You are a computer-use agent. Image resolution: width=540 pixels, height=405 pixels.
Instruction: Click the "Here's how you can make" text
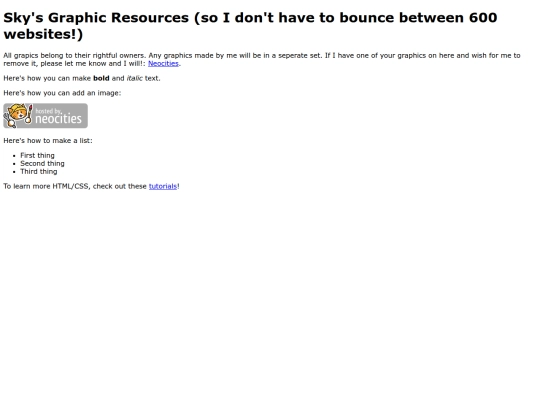coord(47,78)
